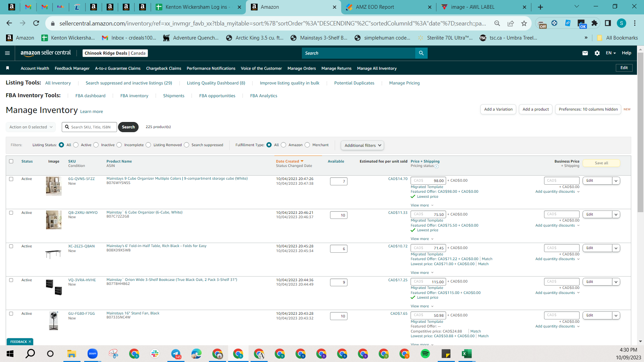This screenshot has width=644, height=362.
Task: Switch to the AMZ EOD Report browser tab
Action: 388,7
